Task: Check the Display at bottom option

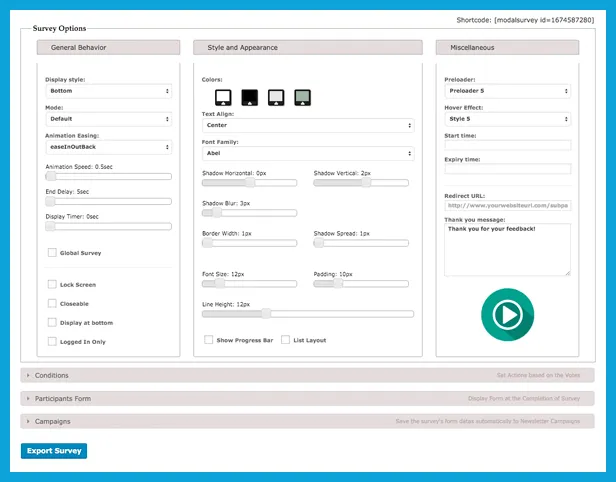Action: click(x=52, y=323)
